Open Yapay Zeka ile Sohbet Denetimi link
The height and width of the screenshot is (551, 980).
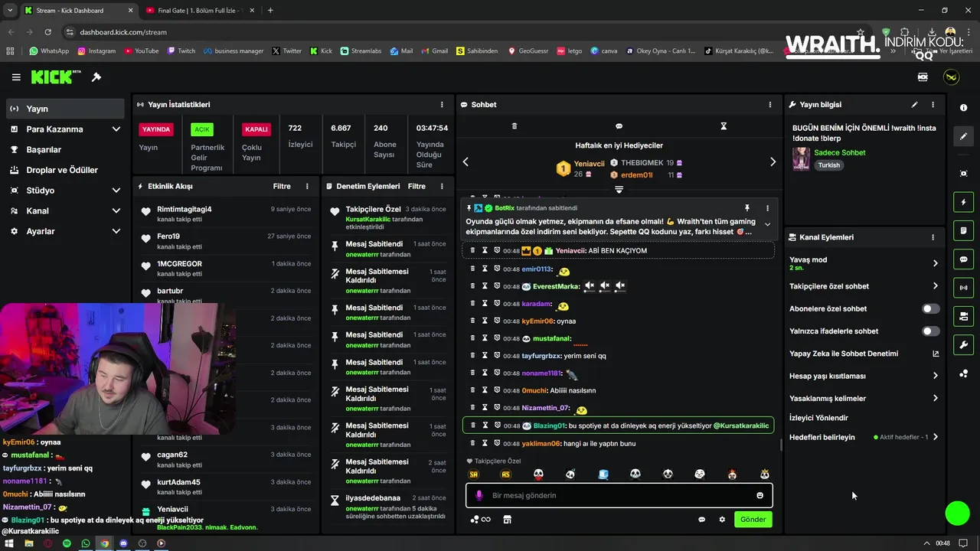click(x=864, y=354)
